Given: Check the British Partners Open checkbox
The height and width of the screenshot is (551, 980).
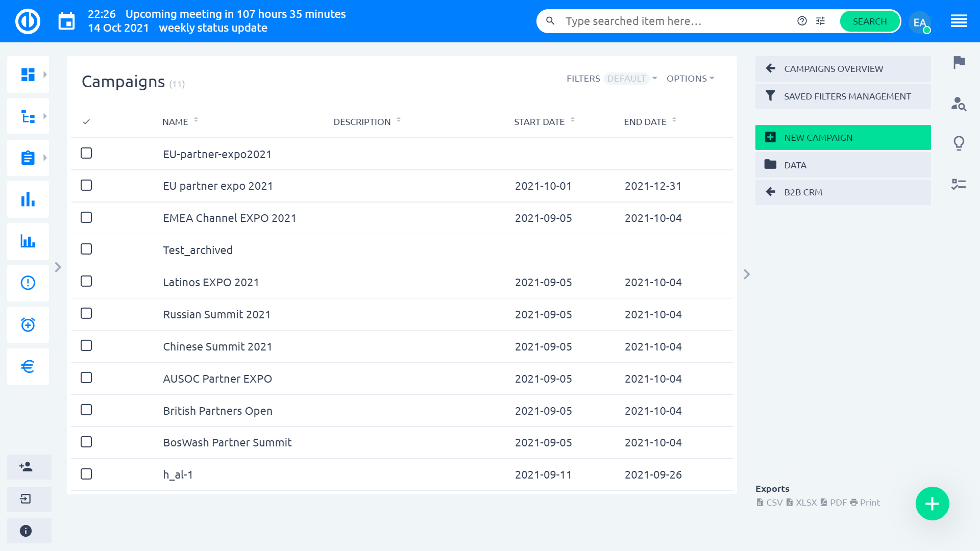Looking at the screenshot, I should tap(86, 410).
